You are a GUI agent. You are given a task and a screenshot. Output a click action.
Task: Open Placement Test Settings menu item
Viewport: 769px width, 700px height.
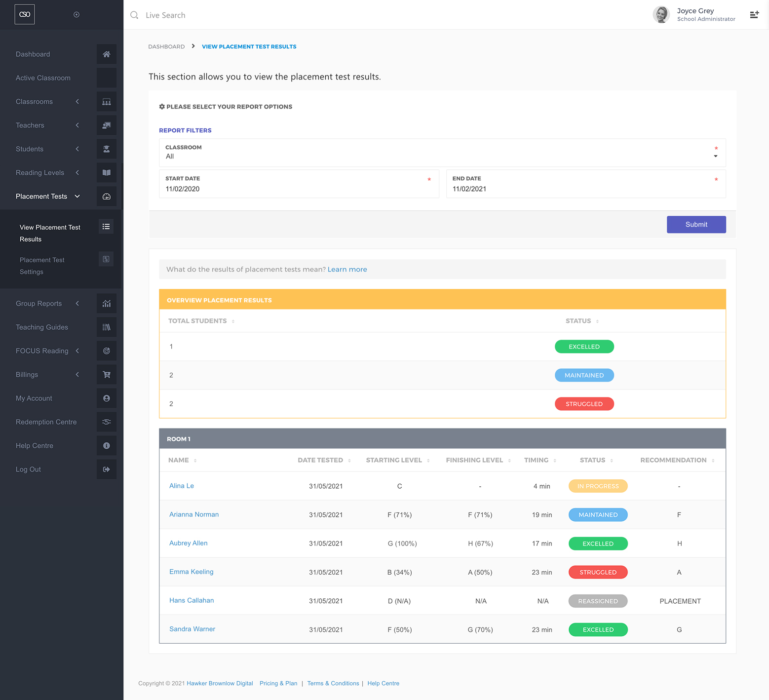(x=42, y=266)
